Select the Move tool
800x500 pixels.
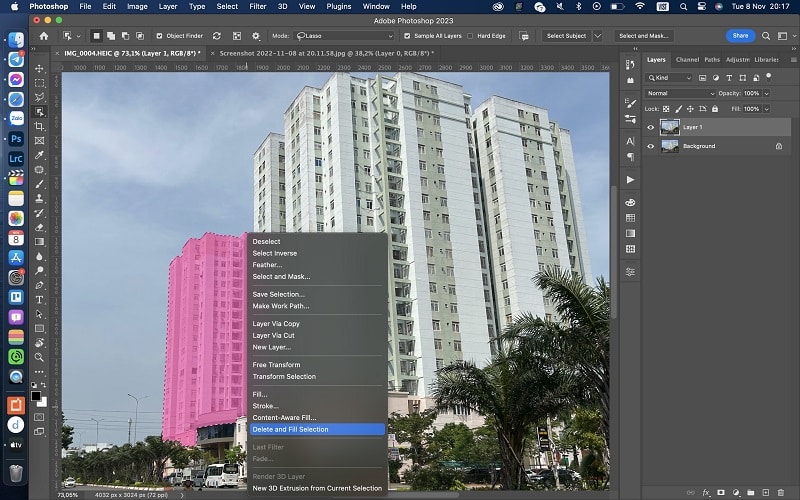[x=40, y=69]
